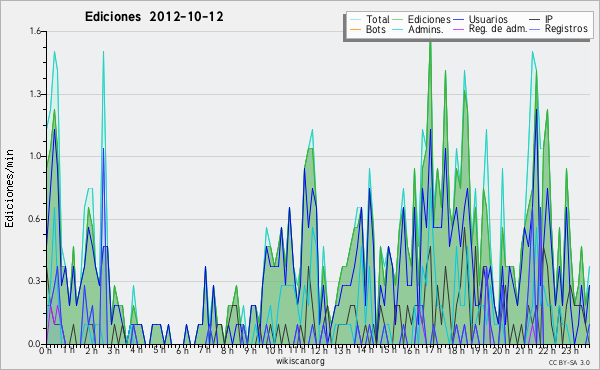Viewport: 600px width, 370px height.
Task: Click the 'CC BY-SA 3.0' license text
Action: click(x=569, y=362)
